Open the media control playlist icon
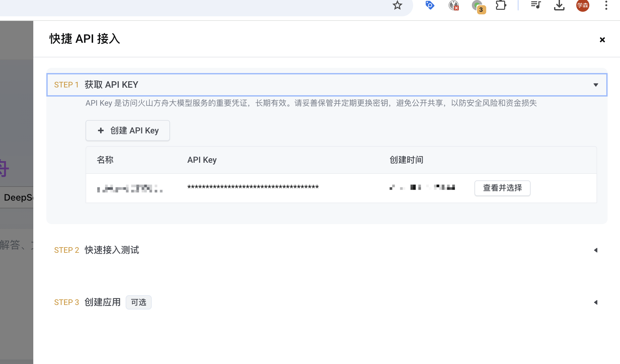Viewport: 620px width, 364px height. [x=535, y=5]
